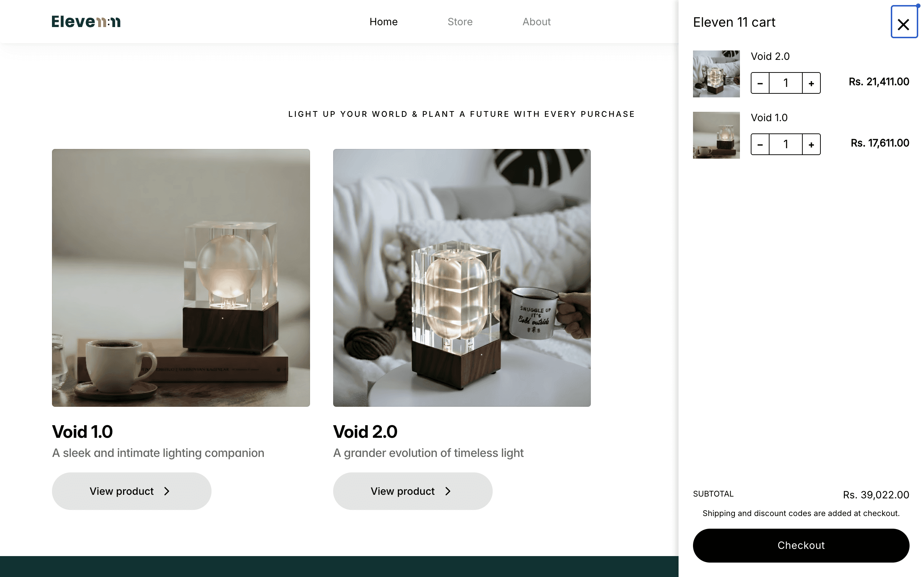Decrease Void 1.0 quantity with minus
The width and height of the screenshot is (924, 577).
pyautogui.click(x=760, y=144)
